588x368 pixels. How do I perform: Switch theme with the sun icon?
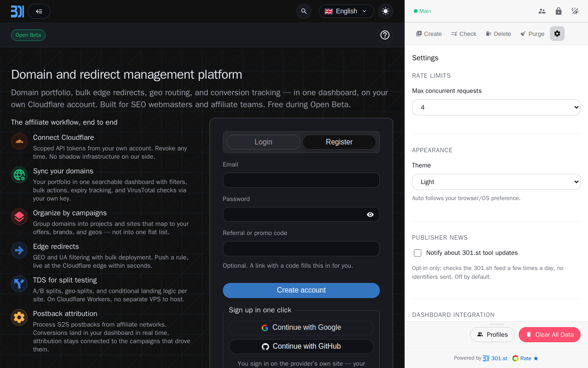385,11
